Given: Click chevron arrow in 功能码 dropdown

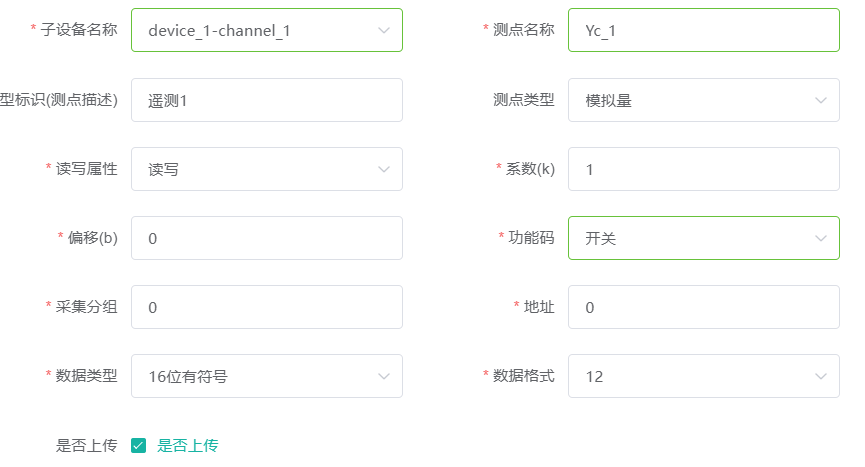Looking at the screenshot, I should 820,238.
